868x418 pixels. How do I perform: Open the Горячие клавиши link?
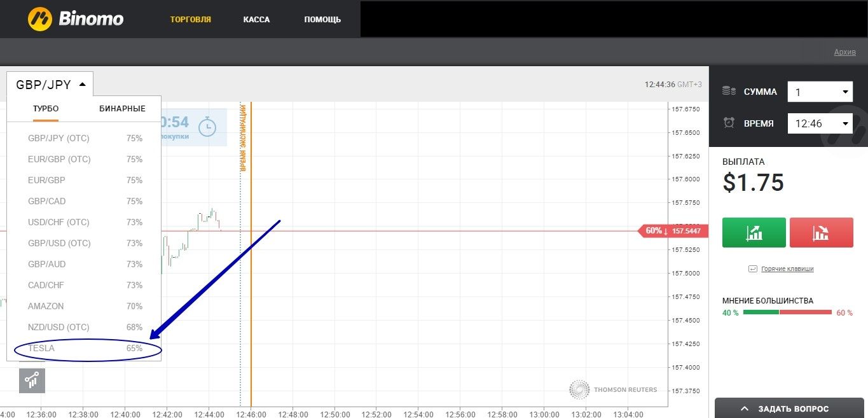(x=787, y=269)
